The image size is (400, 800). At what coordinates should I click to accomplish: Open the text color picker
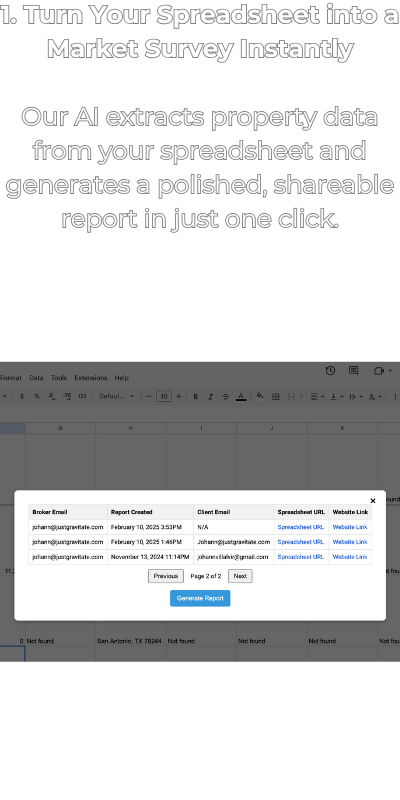click(241, 396)
